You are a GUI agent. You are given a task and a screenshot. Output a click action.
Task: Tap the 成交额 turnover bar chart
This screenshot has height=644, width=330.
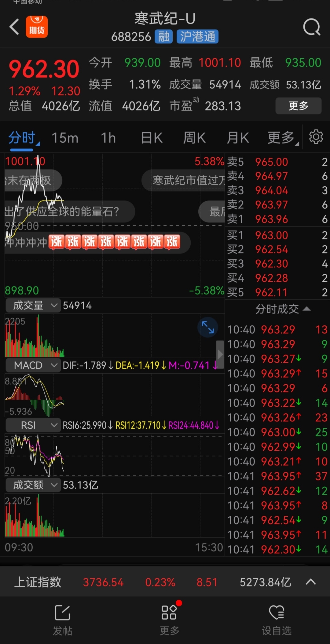115,515
